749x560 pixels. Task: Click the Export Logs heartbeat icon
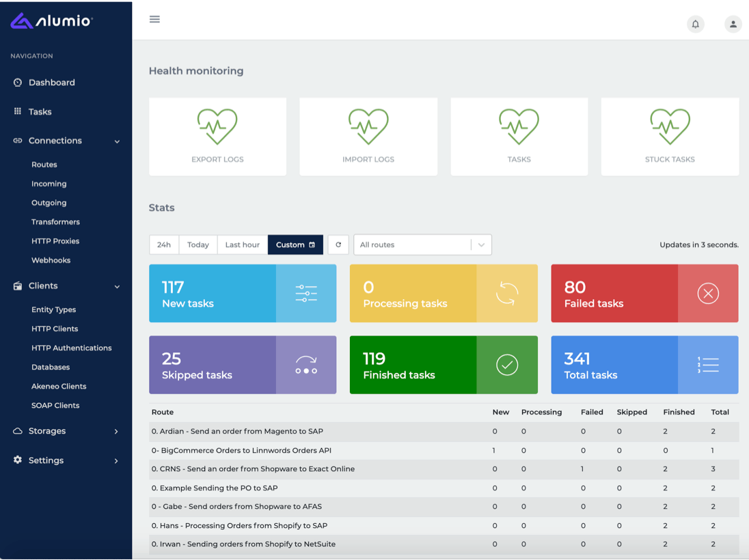(x=217, y=126)
